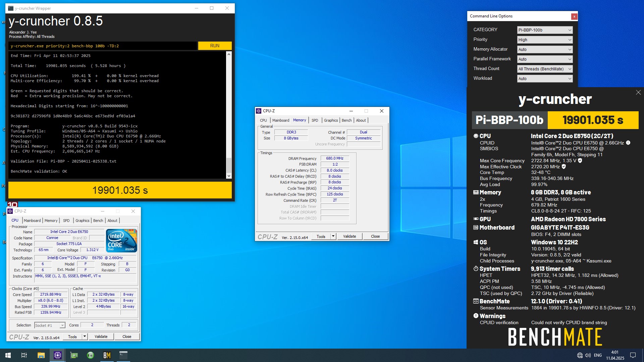Image resolution: width=644 pixels, height=362 pixels.
Task: Click the BenchMate version code icon
Action: click(x=476, y=301)
